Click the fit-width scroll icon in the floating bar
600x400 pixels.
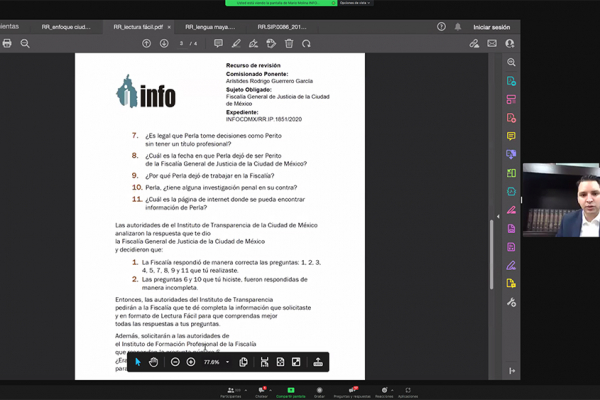(264, 362)
